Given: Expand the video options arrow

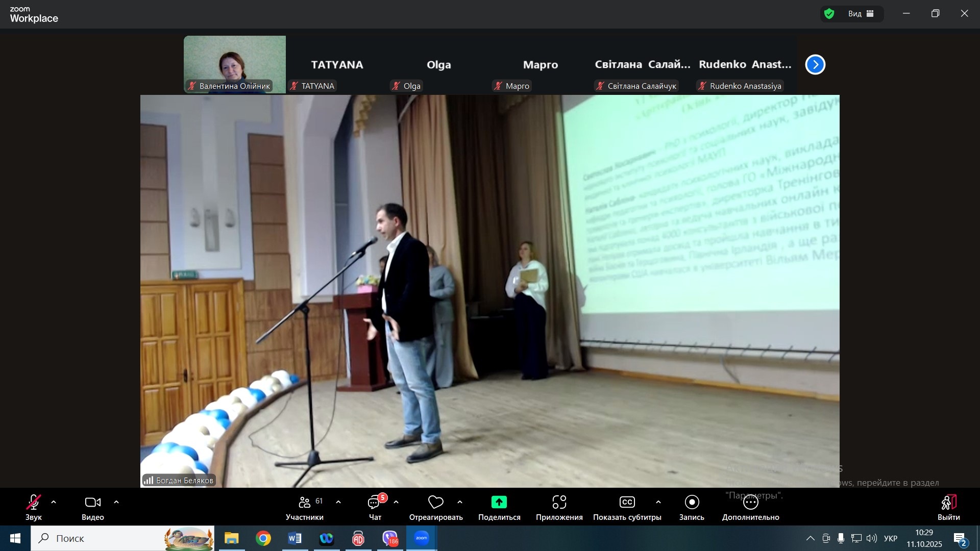Looking at the screenshot, I should pyautogui.click(x=116, y=503).
